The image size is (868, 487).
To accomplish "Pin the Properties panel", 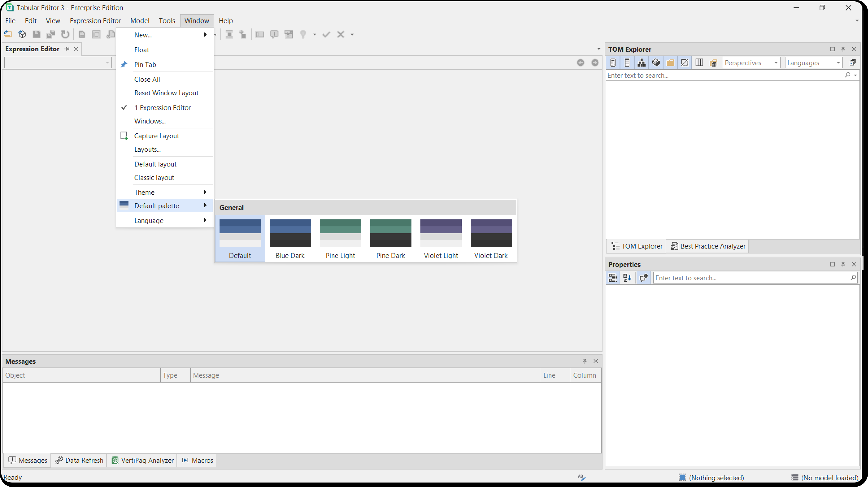I will pos(843,264).
